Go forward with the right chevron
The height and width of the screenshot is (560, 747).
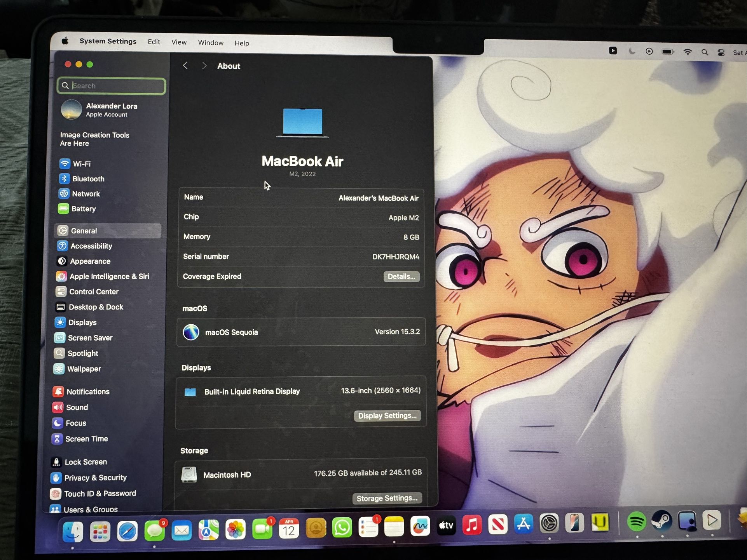pyautogui.click(x=204, y=66)
